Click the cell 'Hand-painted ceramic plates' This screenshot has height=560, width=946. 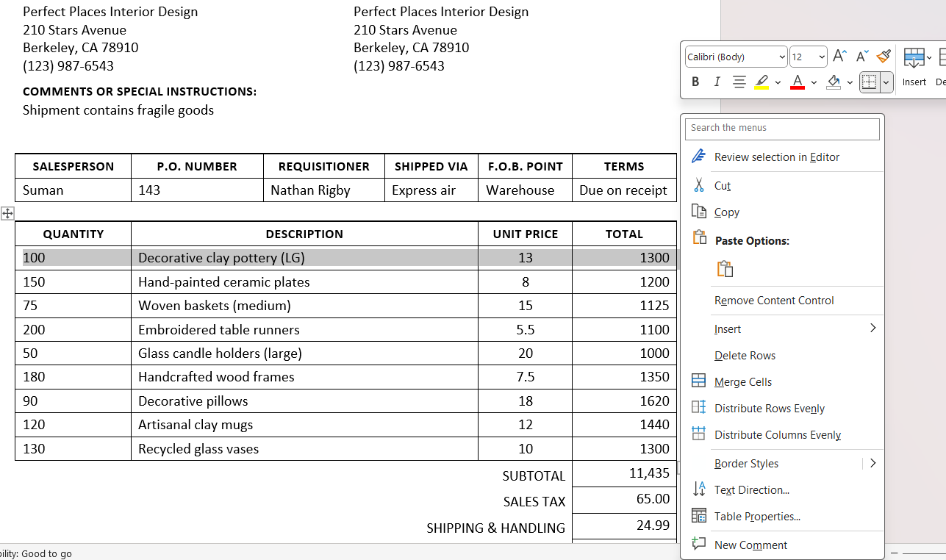pos(304,282)
